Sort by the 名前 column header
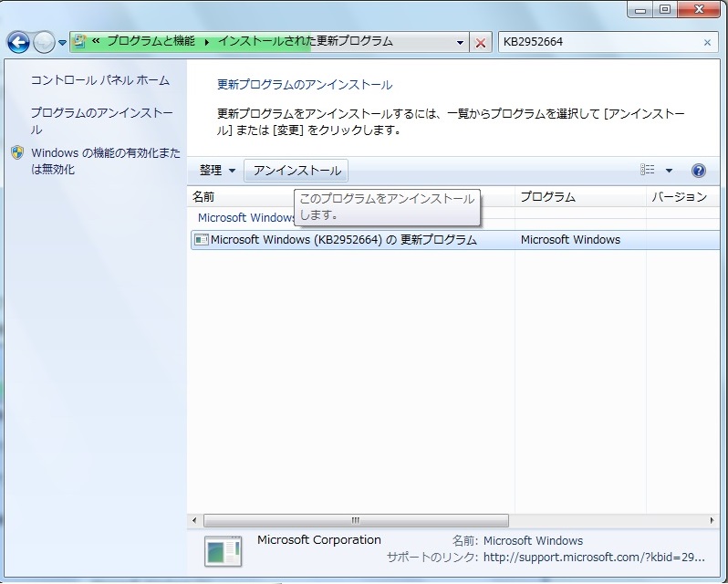This screenshot has height=584, width=728. coord(351,197)
